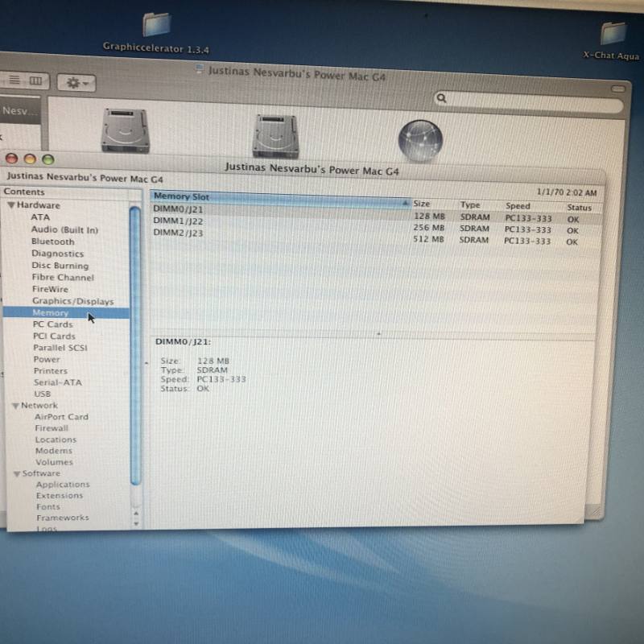The height and width of the screenshot is (644, 644).
Task: Select the DIMM2/J23 memory slot row
Action: pos(376,237)
